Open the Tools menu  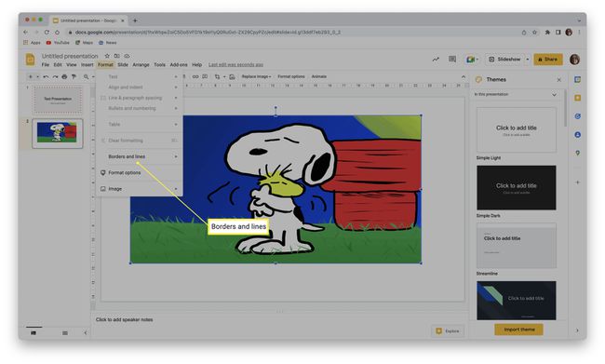[159, 65]
